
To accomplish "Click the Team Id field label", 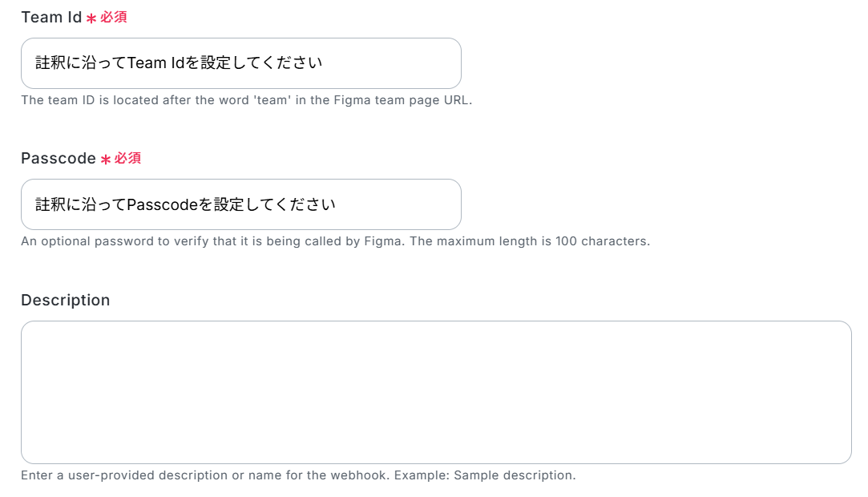I will [51, 17].
